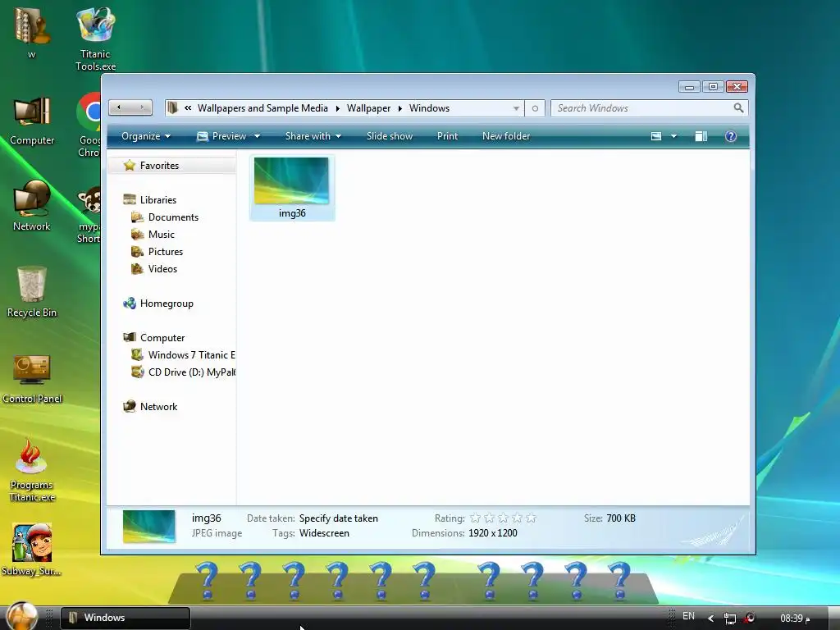Click the Start orb on the taskbar

pyautogui.click(x=22, y=616)
